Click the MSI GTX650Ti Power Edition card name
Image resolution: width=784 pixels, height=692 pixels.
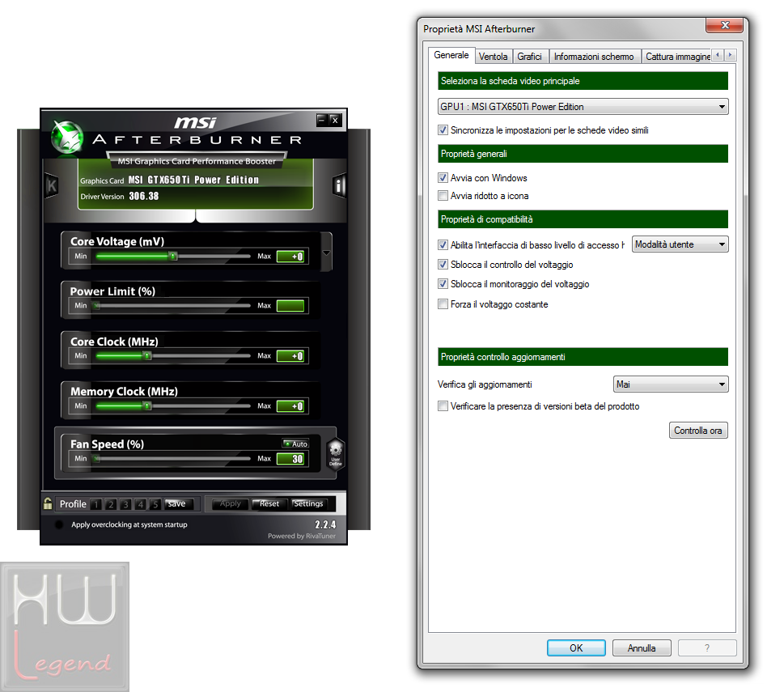pyautogui.click(x=193, y=180)
